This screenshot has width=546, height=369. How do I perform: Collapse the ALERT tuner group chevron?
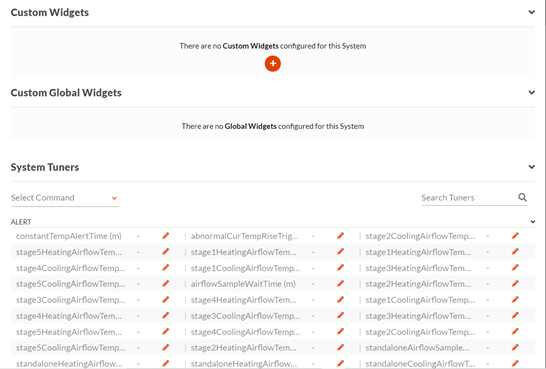[x=532, y=222]
